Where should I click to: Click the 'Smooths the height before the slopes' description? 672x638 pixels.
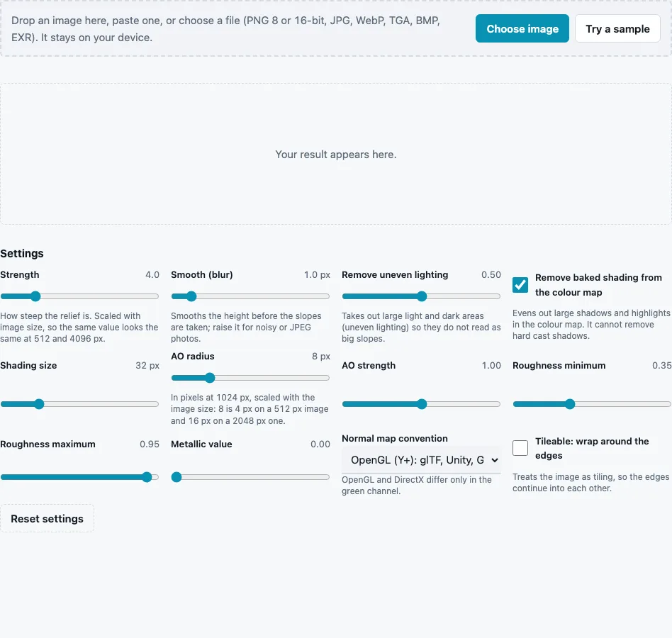click(x=246, y=327)
